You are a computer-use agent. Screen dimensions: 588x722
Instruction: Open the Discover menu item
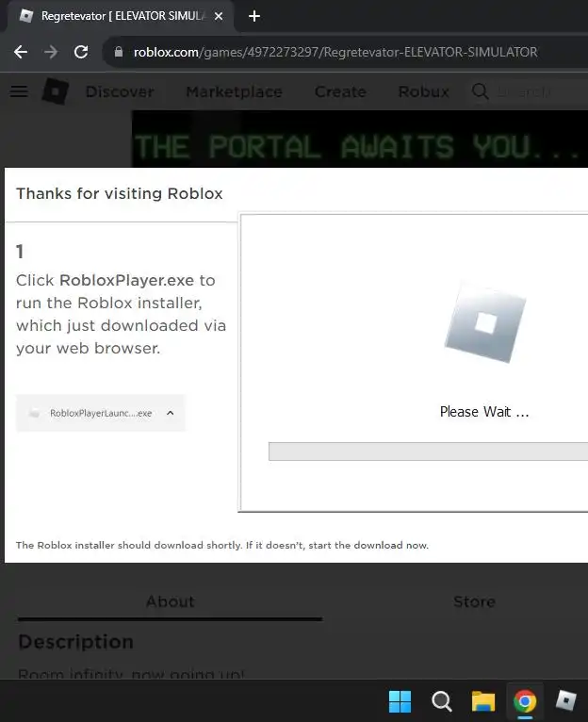[x=120, y=91]
